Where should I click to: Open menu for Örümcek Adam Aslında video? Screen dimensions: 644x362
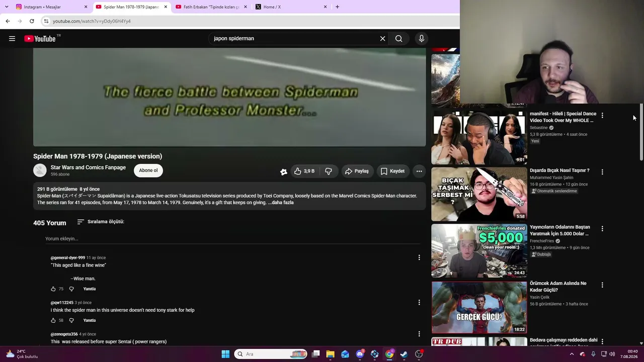[602, 285]
